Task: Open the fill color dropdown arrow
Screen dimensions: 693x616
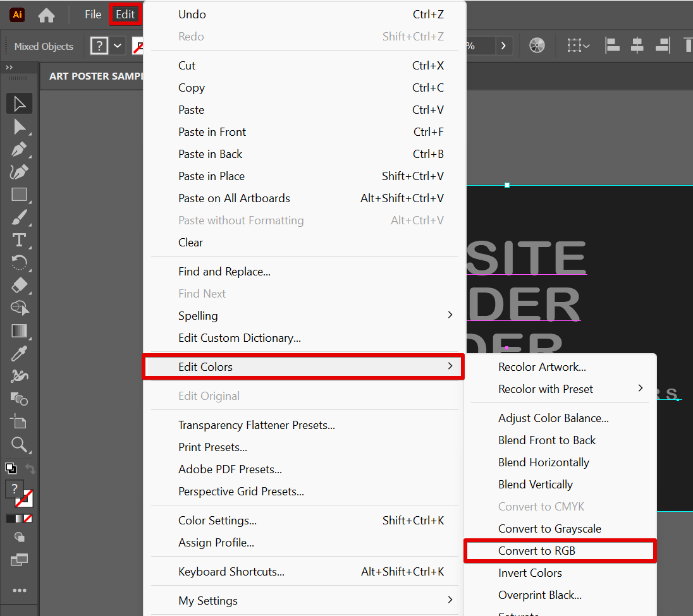Action: point(118,45)
